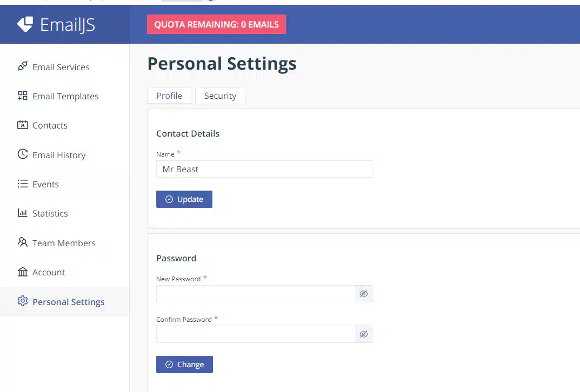Image resolution: width=580 pixels, height=392 pixels.
Task: Open Email Services via its plug icon
Action: [x=23, y=66]
